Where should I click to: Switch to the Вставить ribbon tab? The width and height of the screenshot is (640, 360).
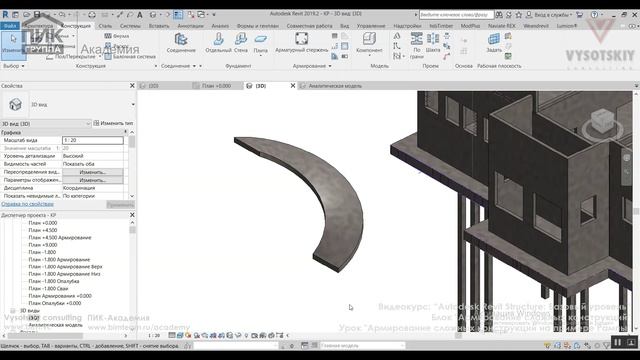point(159,26)
